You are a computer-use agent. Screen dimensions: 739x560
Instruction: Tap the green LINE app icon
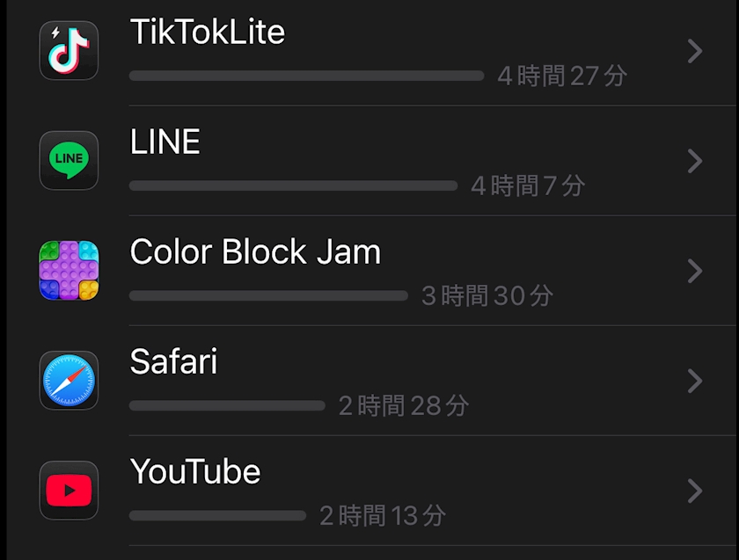[69, 161]
